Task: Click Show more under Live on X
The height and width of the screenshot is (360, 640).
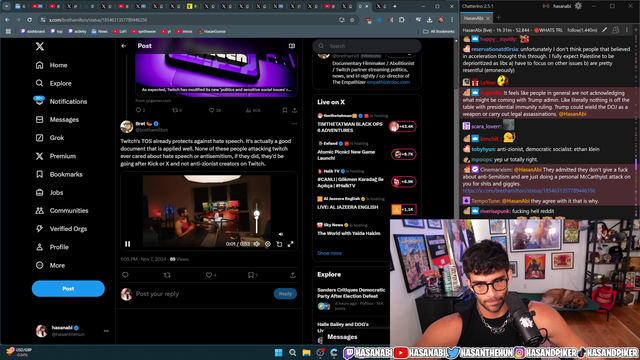Action: pos(329,253)
